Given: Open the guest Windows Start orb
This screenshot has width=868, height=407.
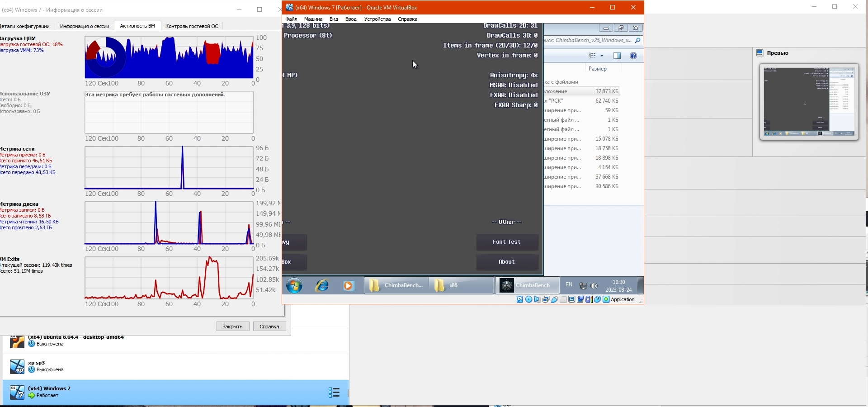Looking at the screenshot, I should (294, 285).
